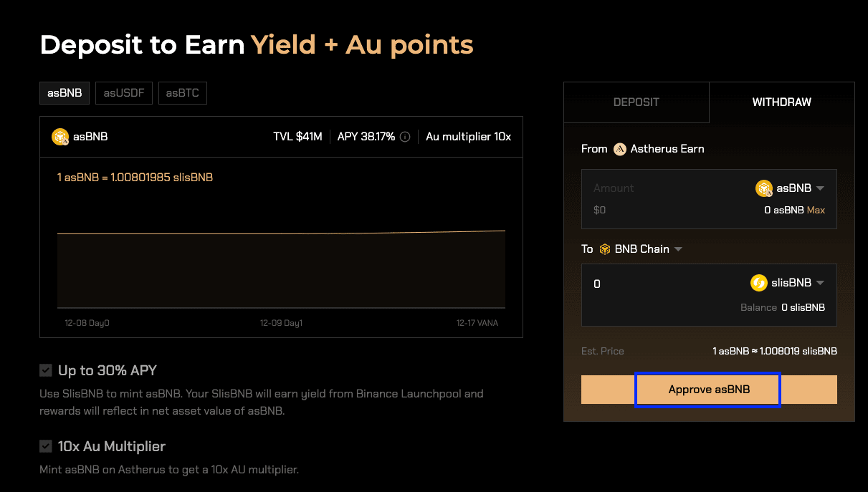868x492 pixels.
Task: Click the asBNB coin icon in the Amount field
Action: point(763,188)
